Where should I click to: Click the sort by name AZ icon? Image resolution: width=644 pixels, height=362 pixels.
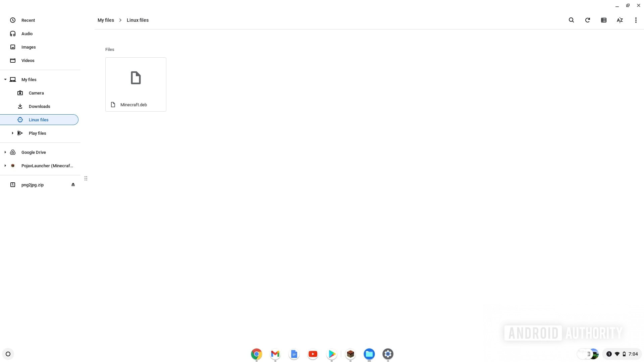pos(620,19)
